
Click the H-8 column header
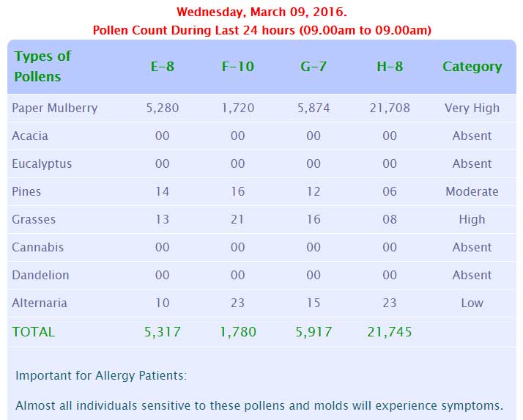pos(390,67)
